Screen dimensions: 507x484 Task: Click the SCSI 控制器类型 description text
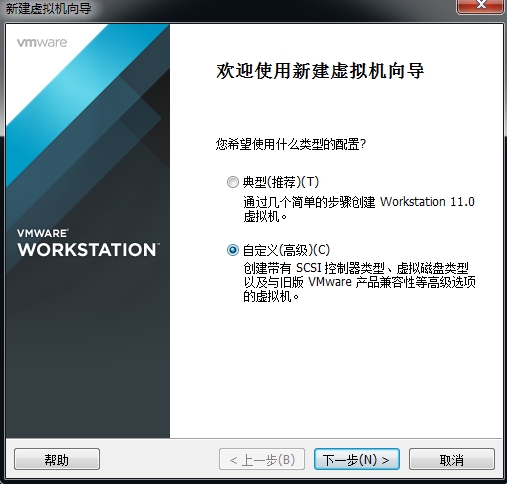coord(340,268)
